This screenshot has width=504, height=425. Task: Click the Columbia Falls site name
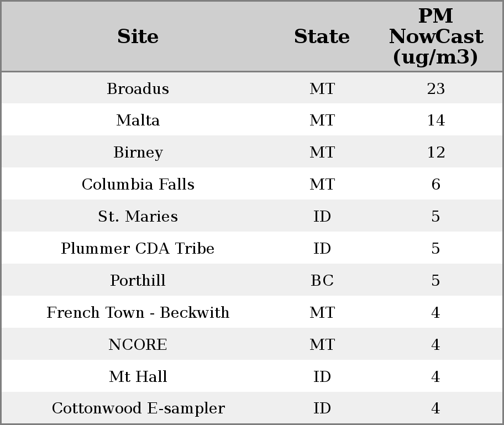pyautogui.click(x=138, y=185)
